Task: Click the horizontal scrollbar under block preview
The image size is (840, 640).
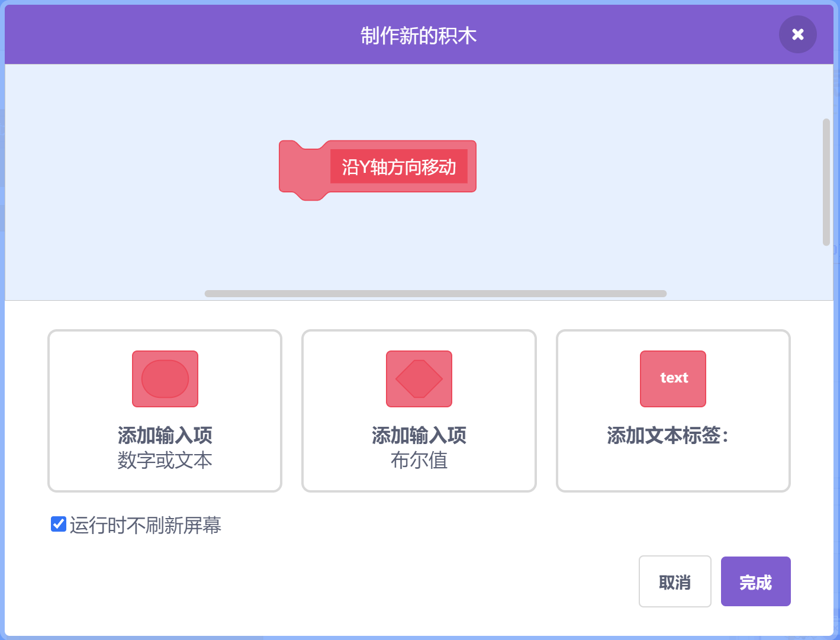Action: [435, 294]
